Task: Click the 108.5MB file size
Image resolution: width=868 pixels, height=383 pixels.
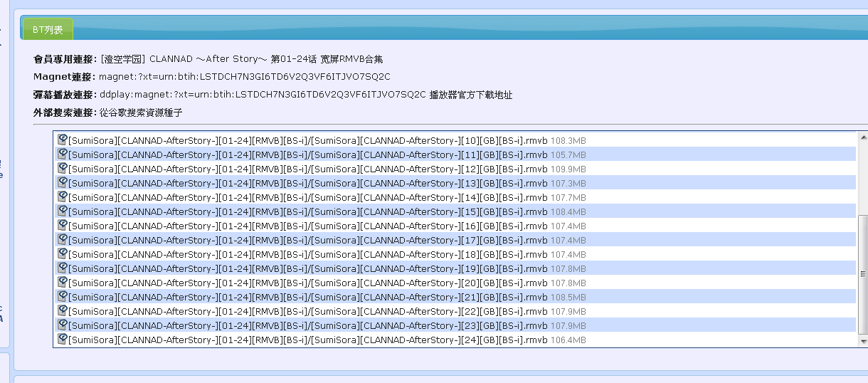Action: tap(568, 297)
